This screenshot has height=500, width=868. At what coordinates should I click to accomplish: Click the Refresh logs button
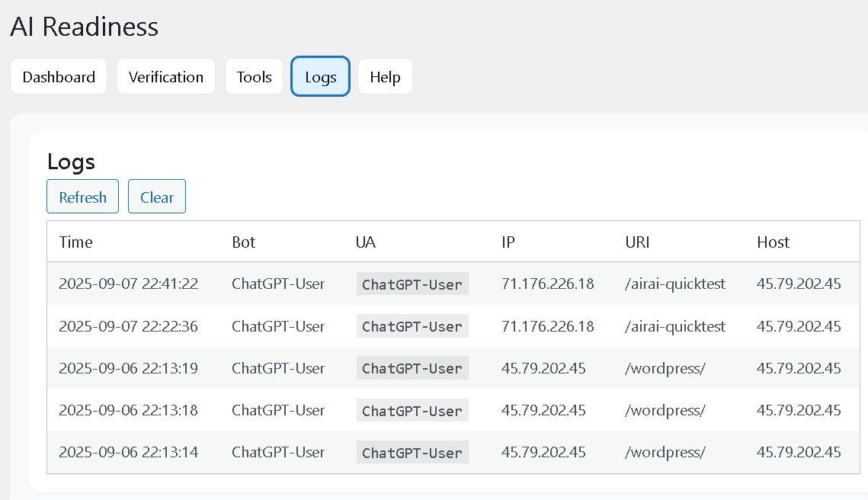click(82, 197)
